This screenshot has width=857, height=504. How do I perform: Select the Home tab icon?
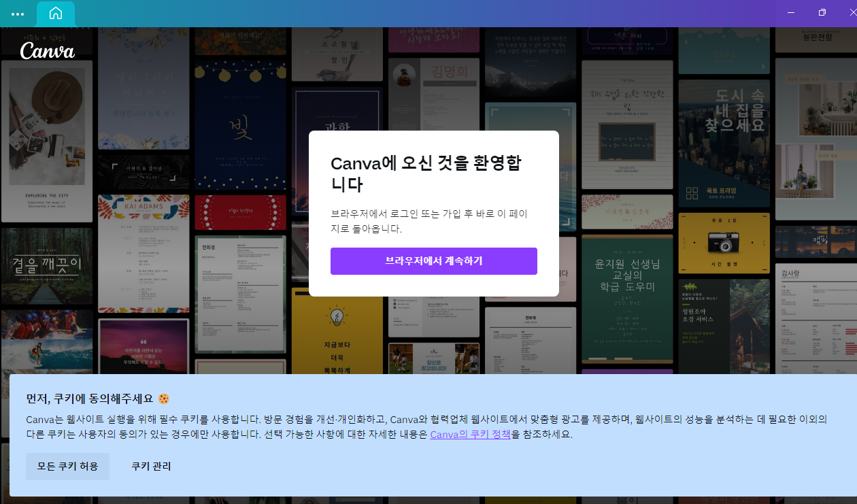click(x=56, y=14)
